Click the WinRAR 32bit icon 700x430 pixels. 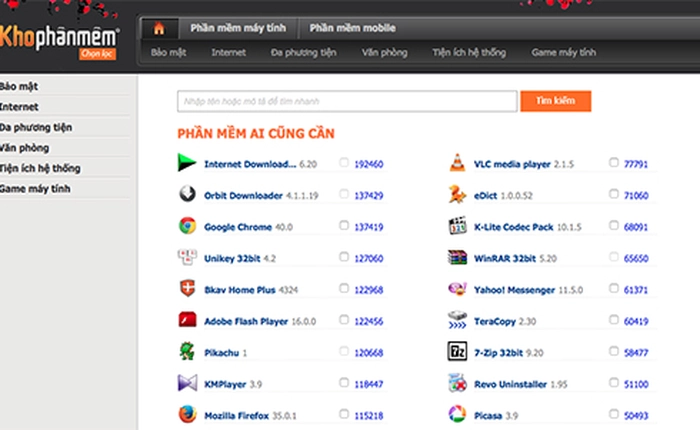[457, 257]
